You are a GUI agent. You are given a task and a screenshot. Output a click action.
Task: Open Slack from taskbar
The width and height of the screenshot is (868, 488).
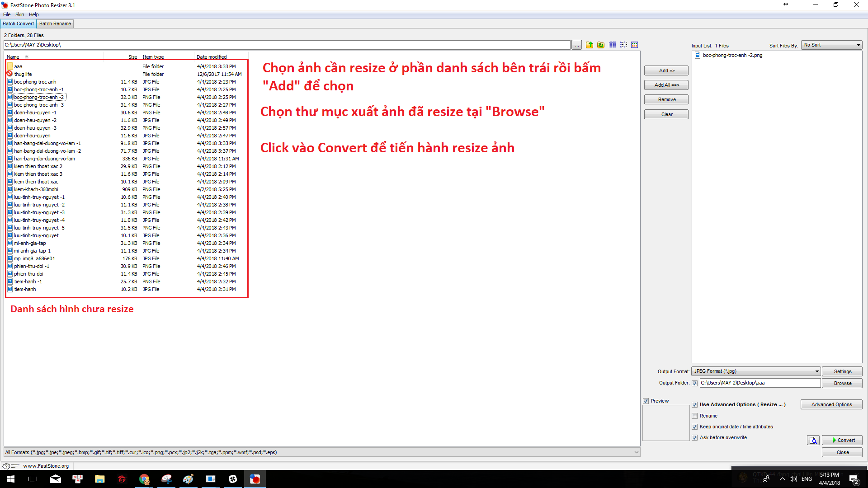click(233, 479)
